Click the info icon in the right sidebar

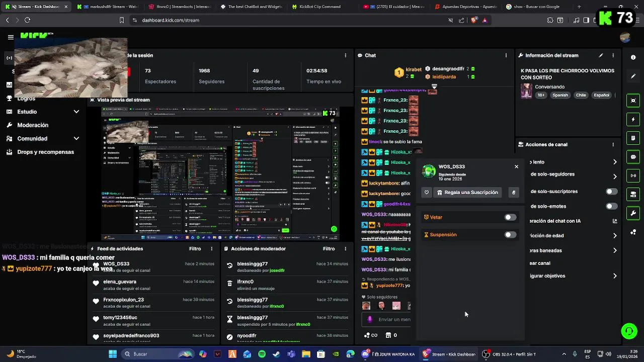coord(633,57)
